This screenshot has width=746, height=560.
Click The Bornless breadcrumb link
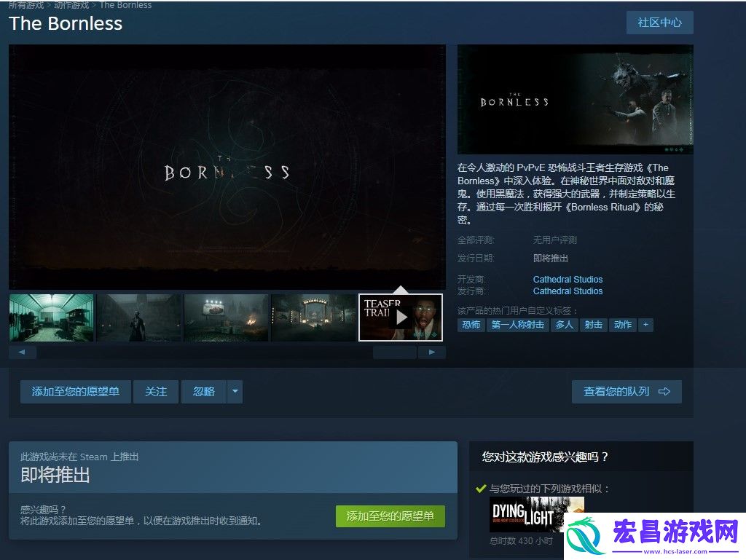pyautogui.click(x=125, y=5)
